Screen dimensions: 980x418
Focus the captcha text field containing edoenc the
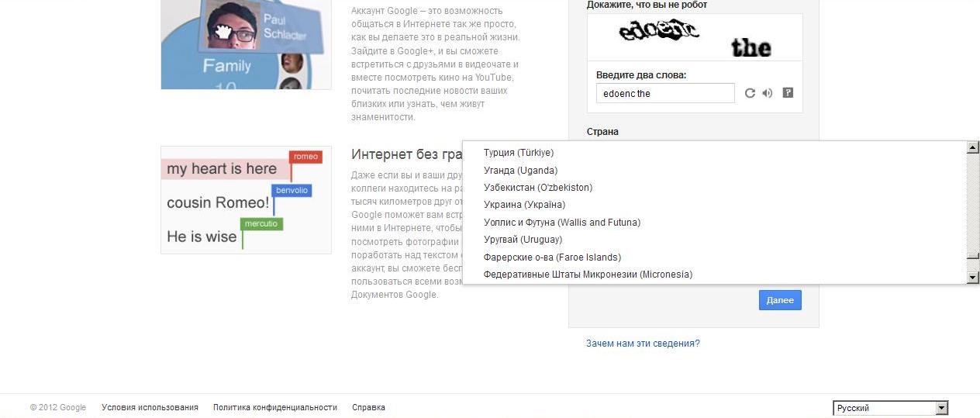[665, 93]
